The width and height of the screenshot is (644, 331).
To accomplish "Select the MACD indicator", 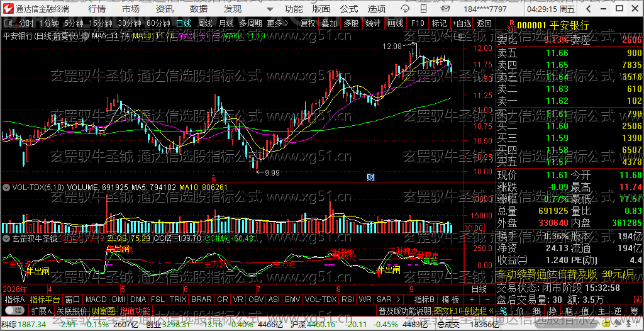I will 96,300.
